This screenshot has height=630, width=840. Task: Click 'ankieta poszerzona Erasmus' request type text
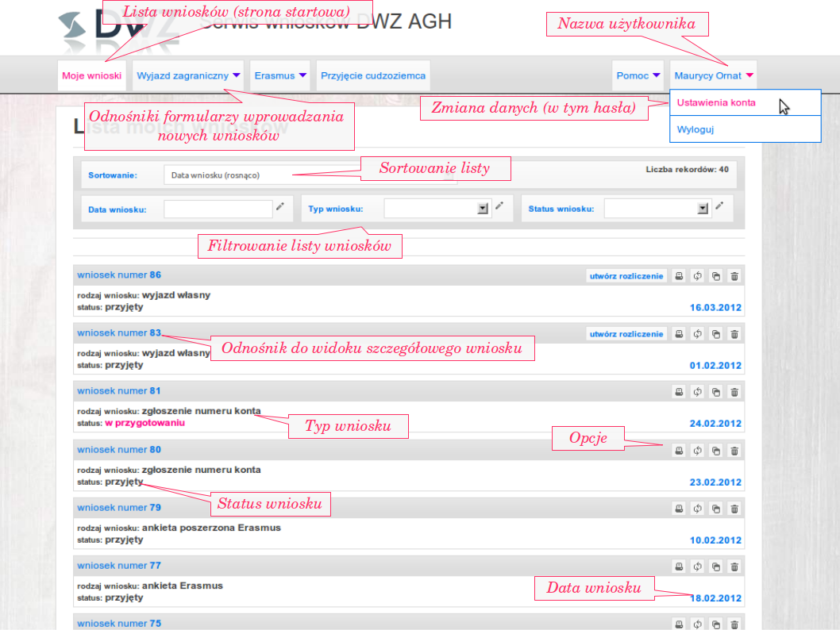211,528
